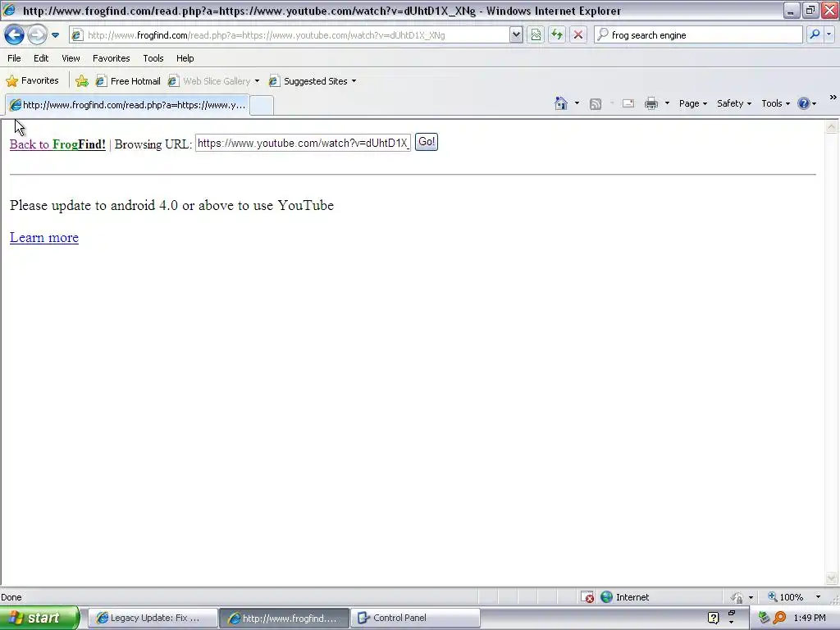Open the File menu

point(14,58)
